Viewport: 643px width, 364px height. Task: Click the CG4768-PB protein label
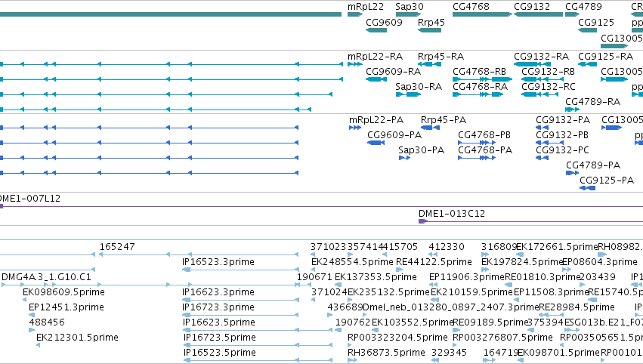(484, 135)
